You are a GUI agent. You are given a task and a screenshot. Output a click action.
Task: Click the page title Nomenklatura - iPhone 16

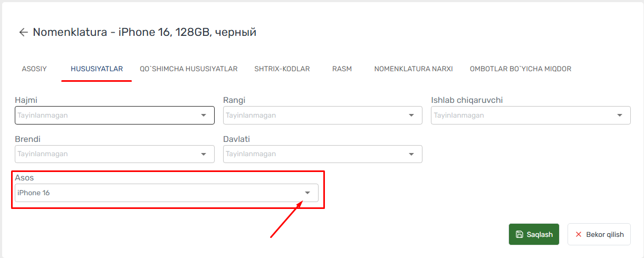pyautogui.click(x=145, y=32)
